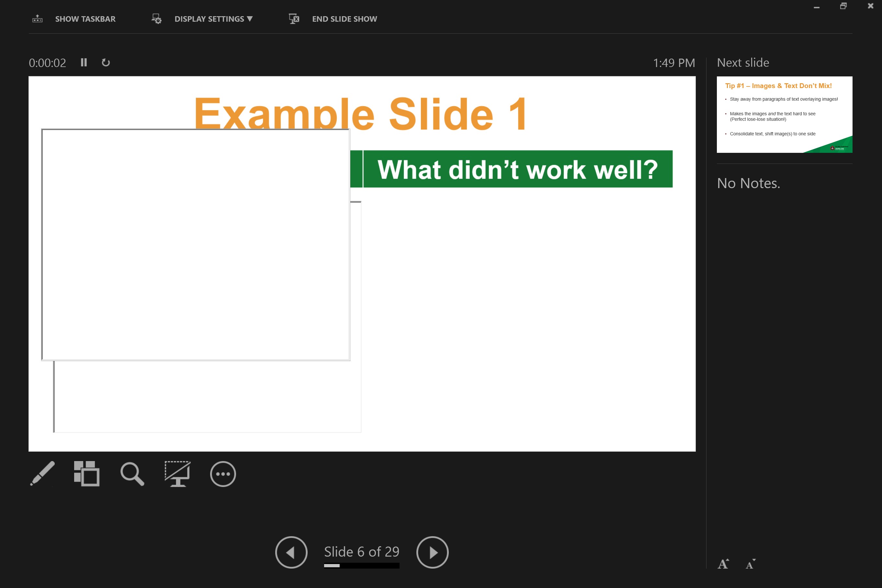Open the More slide show options menu
Screen dimensions: 882x588
(223, 474)
